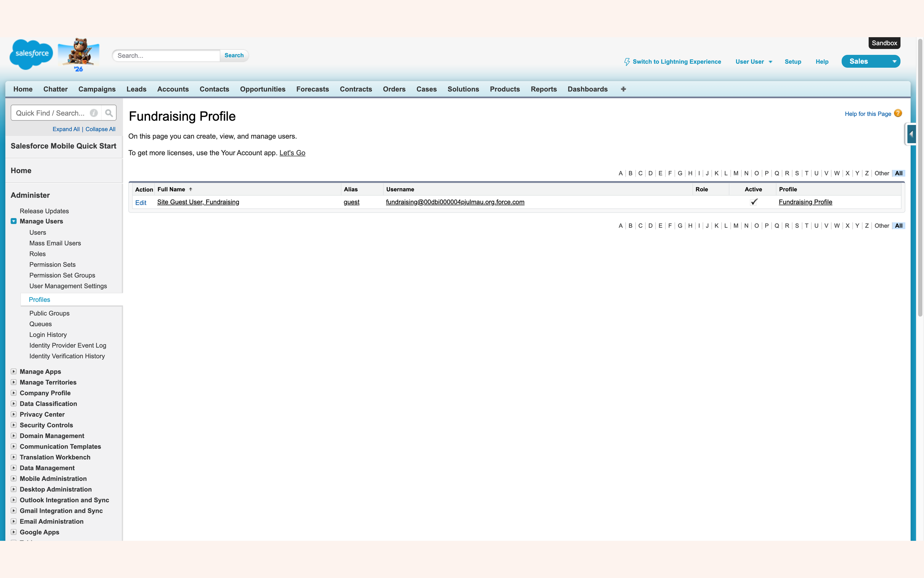Open the Chatter tab

pyautogui.click(x=56, y=89)
